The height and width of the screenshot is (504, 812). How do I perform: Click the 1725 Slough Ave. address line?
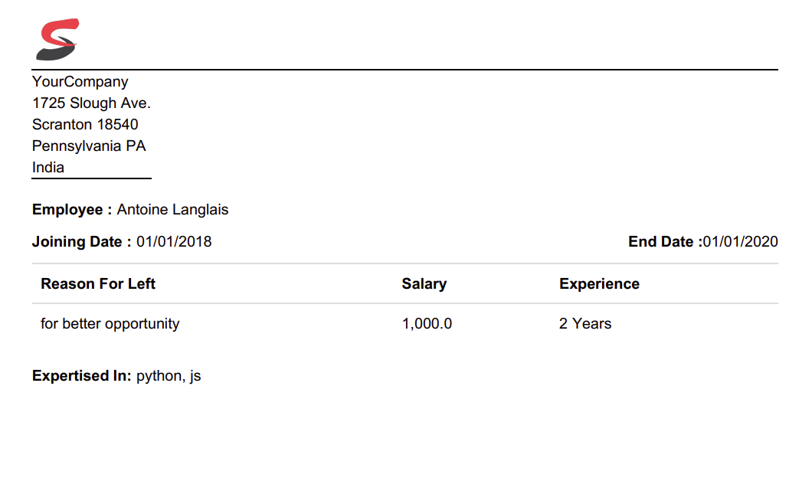(91, 103)
